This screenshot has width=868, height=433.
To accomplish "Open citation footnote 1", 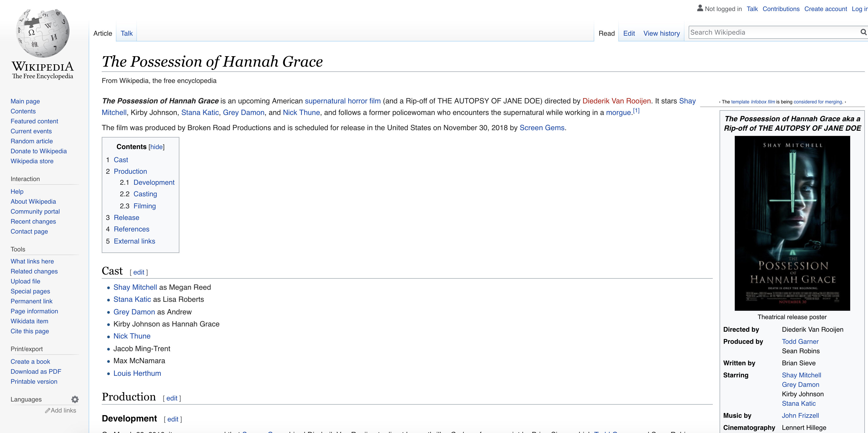I will 636,110.
